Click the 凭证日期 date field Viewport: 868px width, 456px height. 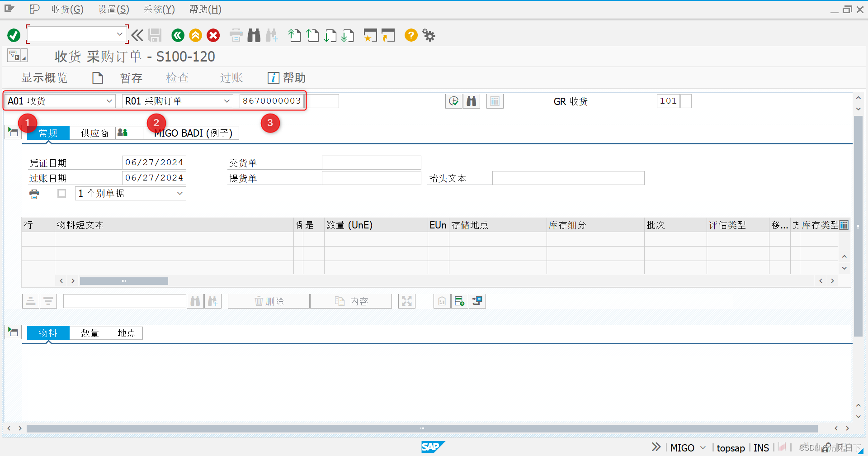pyautogui.click(x=154, y=162)
